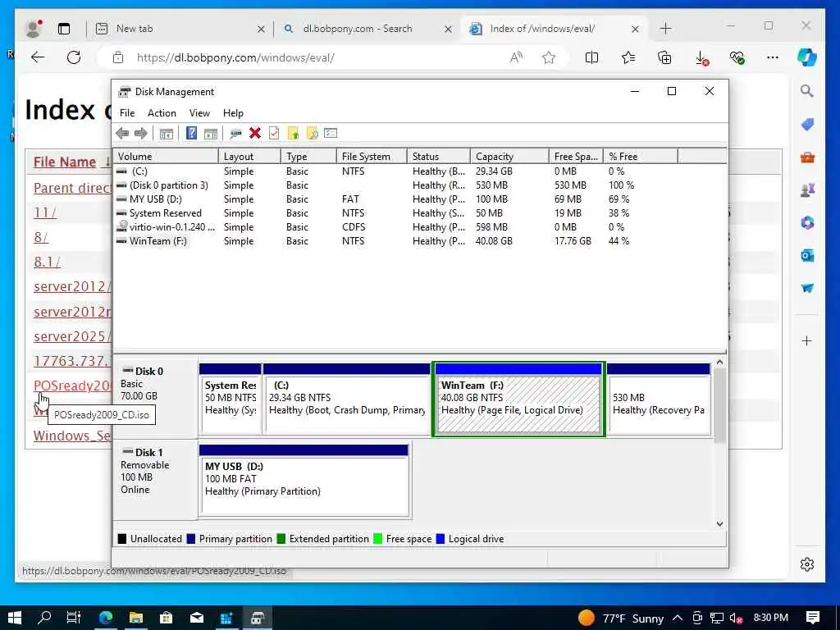The image size is (840, 630).
Task: Open the File menu in Disk Management
Action: point(127,113)
